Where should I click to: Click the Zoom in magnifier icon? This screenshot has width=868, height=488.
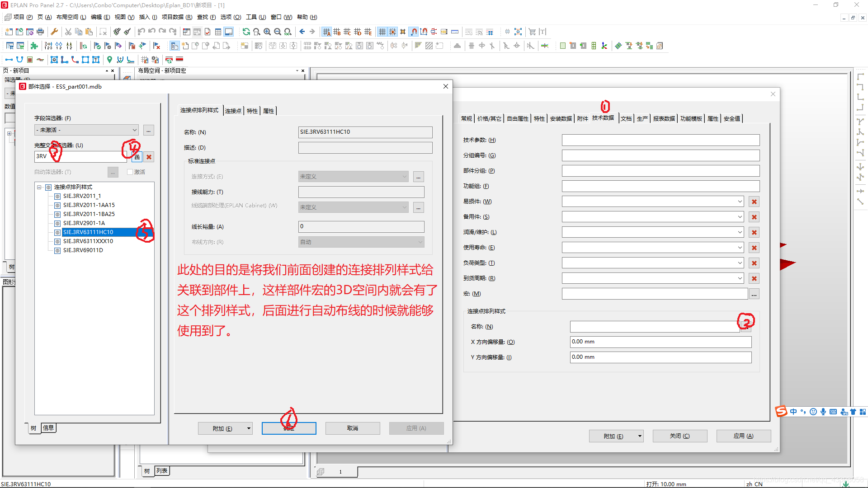[x=267, y=32]
